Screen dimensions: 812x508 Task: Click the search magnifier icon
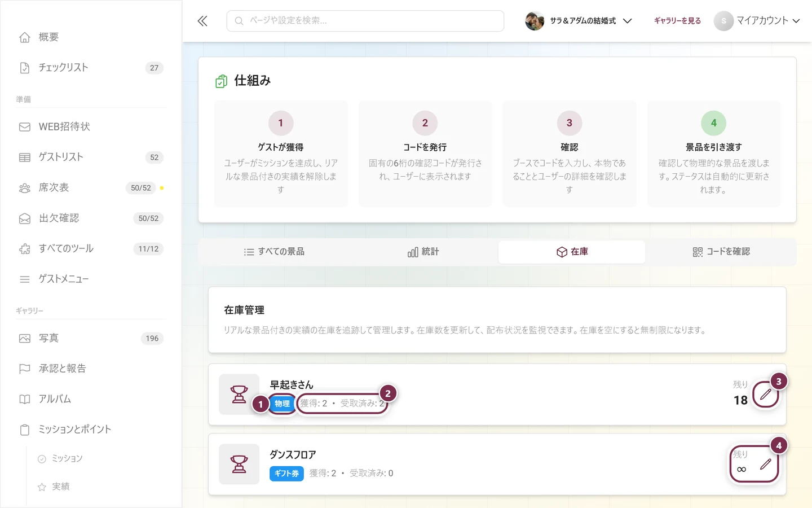point(239,21)
